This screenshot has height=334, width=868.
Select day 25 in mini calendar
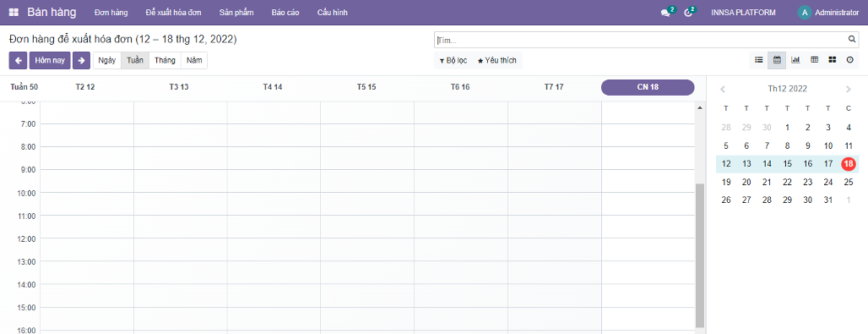[848, 182]
